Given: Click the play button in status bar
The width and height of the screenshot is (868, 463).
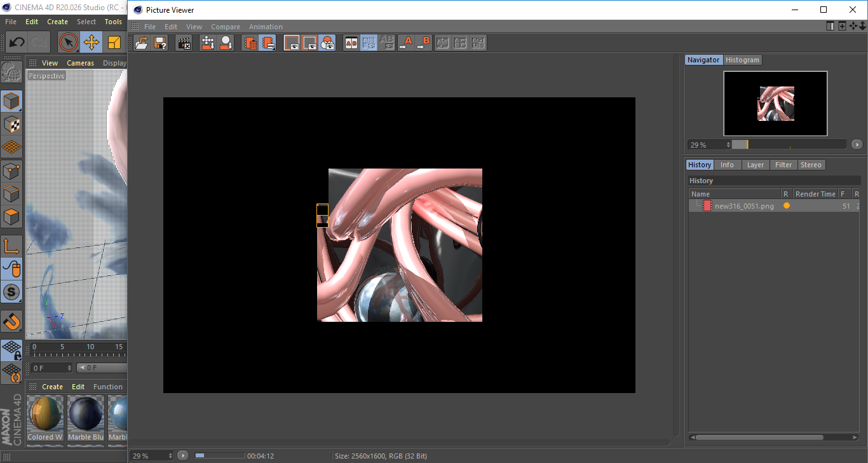Looking at the screenshot, I should click(x=183, y=455).
